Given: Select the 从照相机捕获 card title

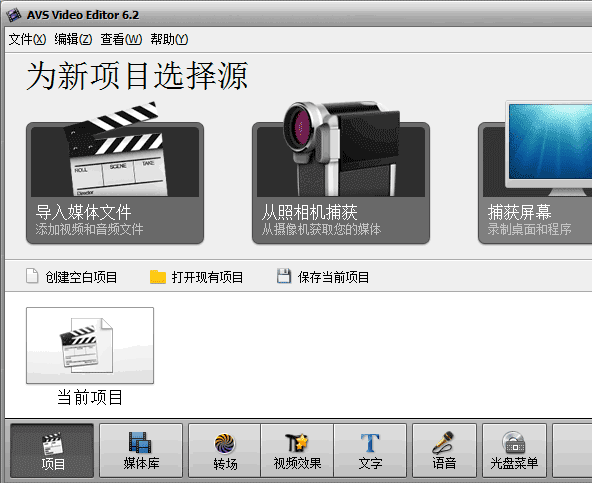Looking at the screenshot, I should coord(310,212).
